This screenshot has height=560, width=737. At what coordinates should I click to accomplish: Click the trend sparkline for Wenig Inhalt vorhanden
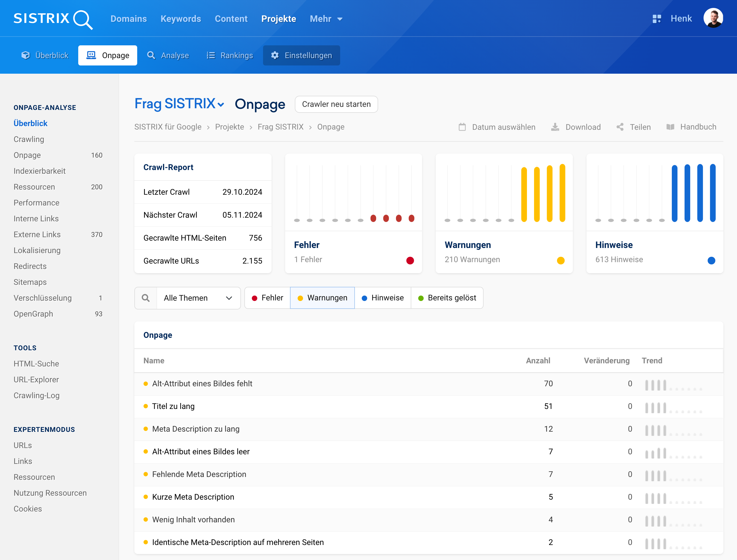[x=673, y=521]
